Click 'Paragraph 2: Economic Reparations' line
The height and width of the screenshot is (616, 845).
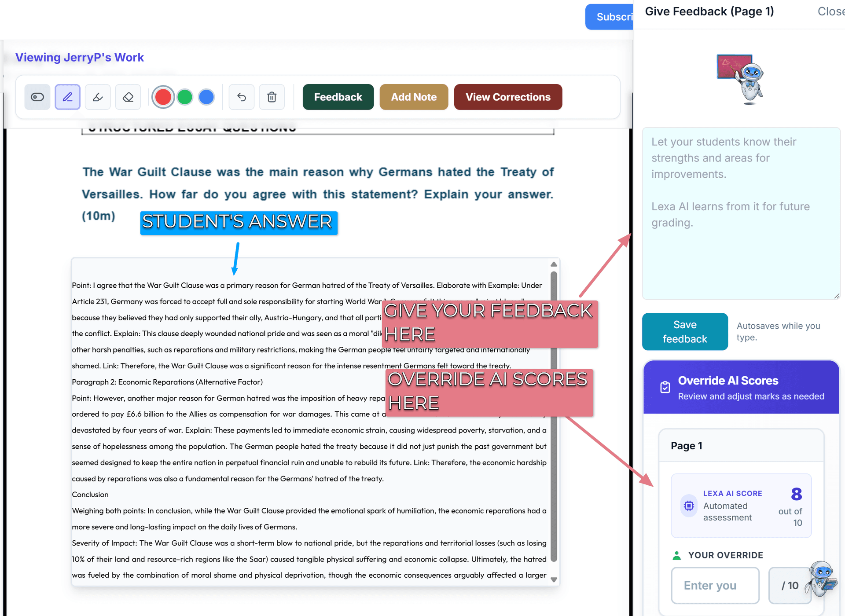click(167, 382)
